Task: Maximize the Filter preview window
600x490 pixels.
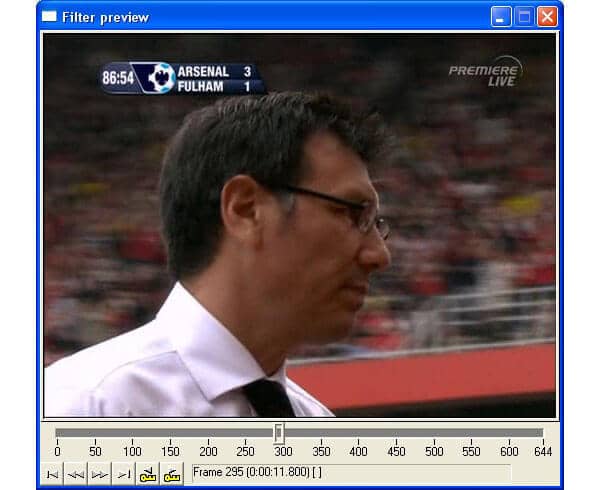Action: (x=524, y=17)
